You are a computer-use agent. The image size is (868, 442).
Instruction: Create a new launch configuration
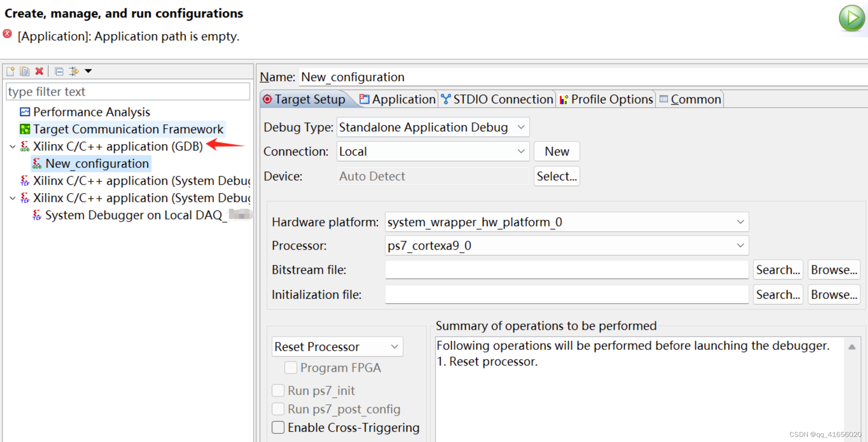(x=10, y=71)
